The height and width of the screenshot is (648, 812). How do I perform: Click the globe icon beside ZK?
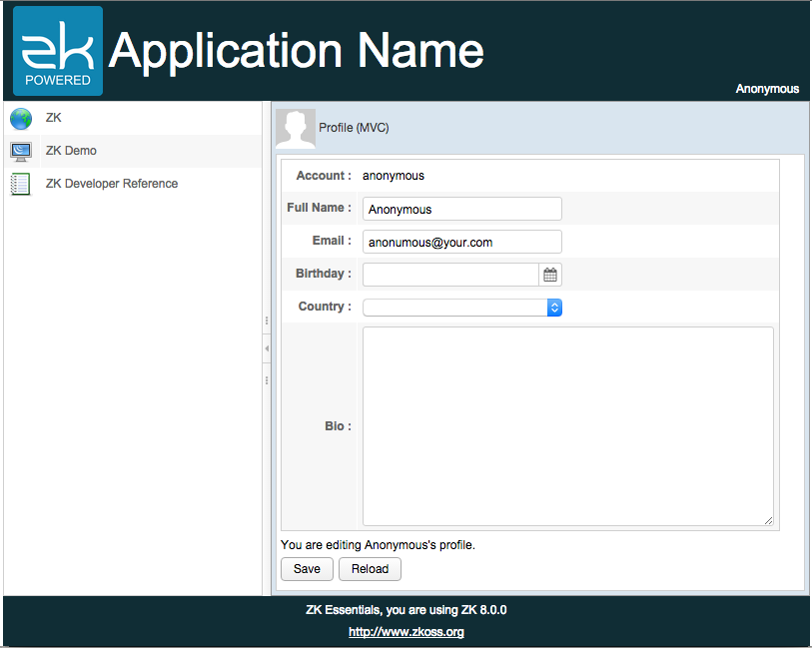tap(21, 119)
